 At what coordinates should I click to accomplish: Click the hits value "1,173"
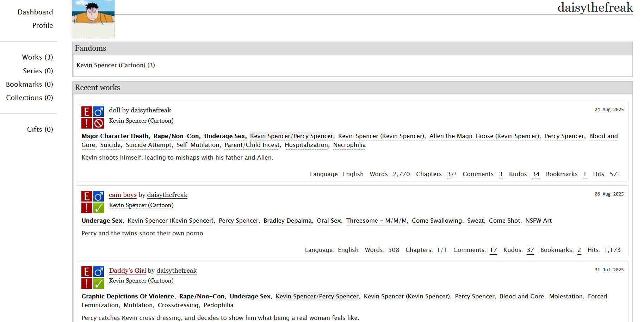[x=613, y=250]
